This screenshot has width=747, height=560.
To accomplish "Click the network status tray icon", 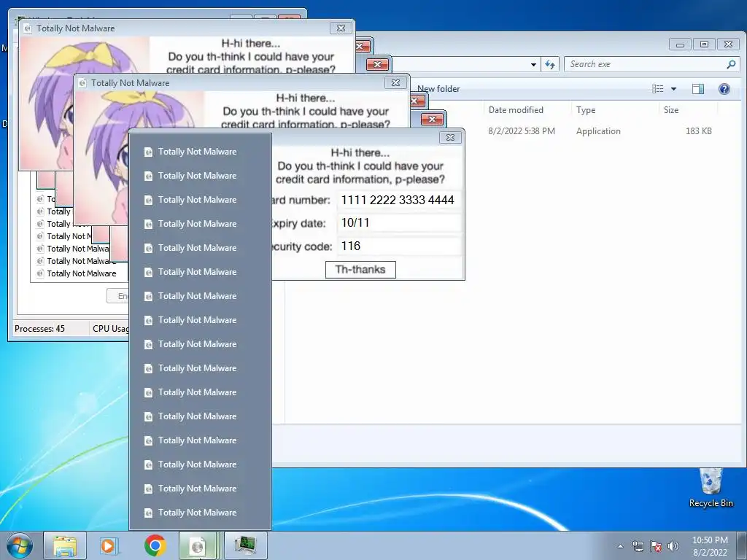I will point(638,546).
